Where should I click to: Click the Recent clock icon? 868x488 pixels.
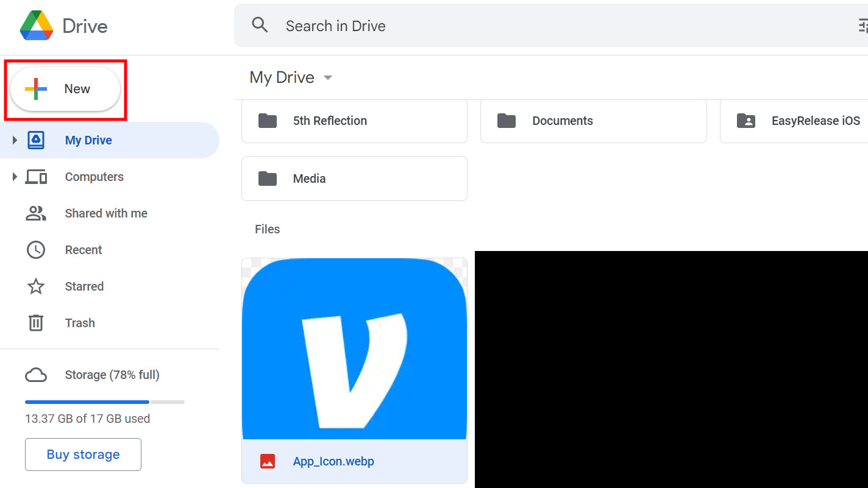(36, 250)
